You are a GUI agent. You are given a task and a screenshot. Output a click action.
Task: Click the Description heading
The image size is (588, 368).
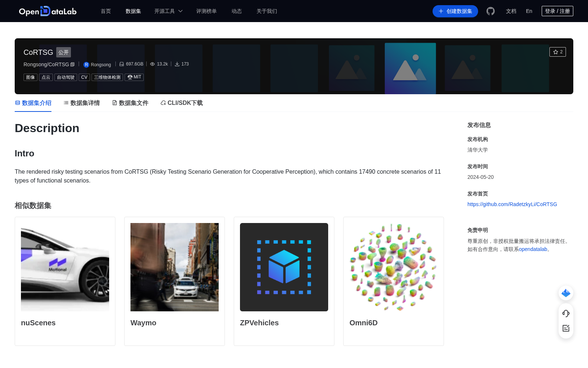(x=47, y=128)
